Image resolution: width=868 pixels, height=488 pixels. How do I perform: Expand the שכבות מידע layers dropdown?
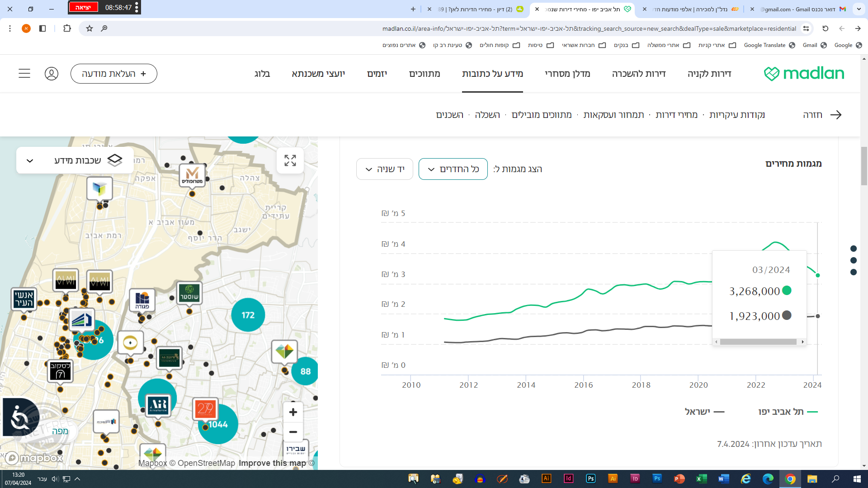click(75, 160)
